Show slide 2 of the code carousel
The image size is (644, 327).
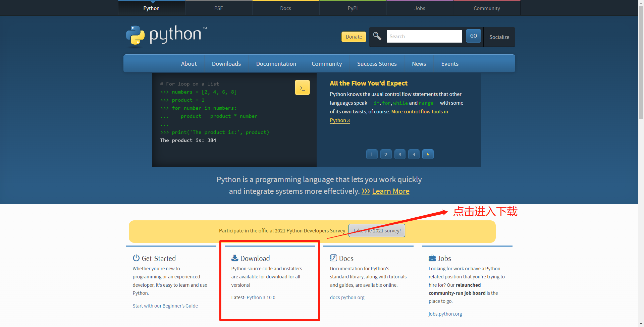pos(386,155)
